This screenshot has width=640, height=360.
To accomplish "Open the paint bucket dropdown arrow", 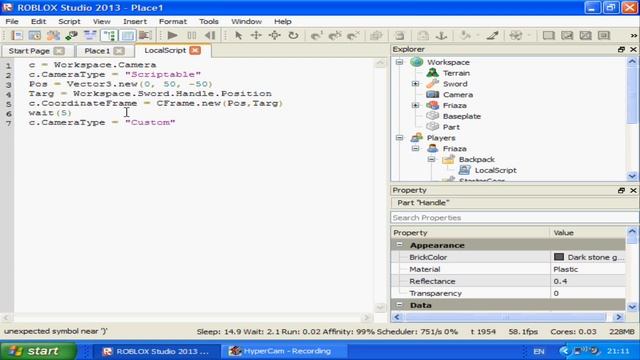I will 477,36.
